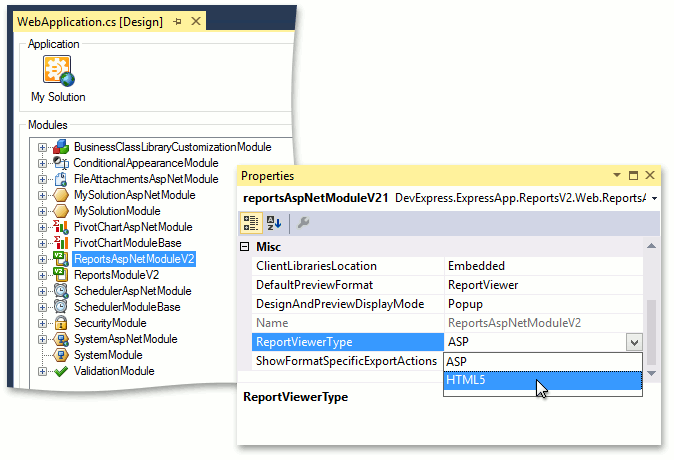Image resolution: width=674 pixels, height=460 pixels.
Task: Click the FileAttachmentsAspNetModule icon
Action: coord(61,179)
